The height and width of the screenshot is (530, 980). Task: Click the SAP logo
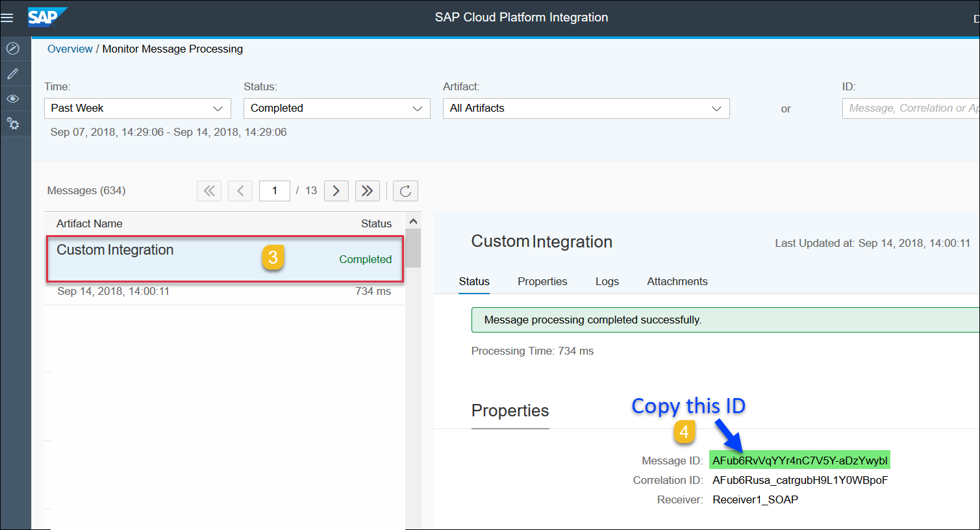47,17
